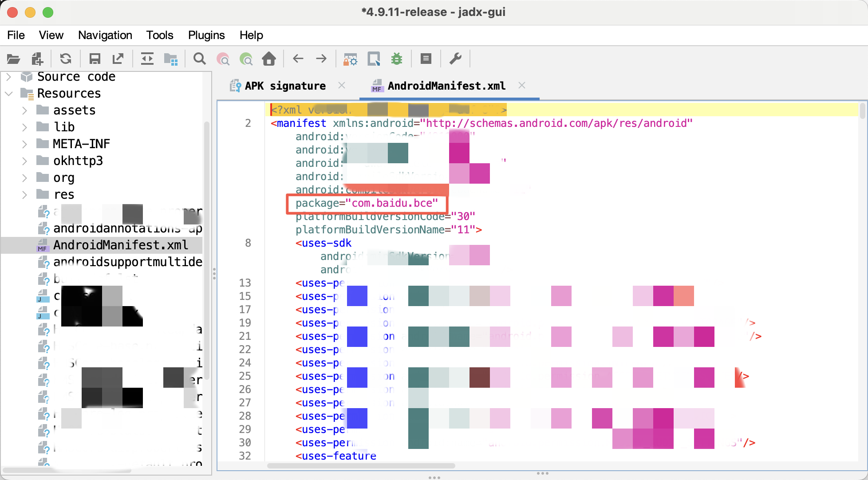Select the org folder label
The height and width of the screenshot is (480, 868).
click(63, 178)
